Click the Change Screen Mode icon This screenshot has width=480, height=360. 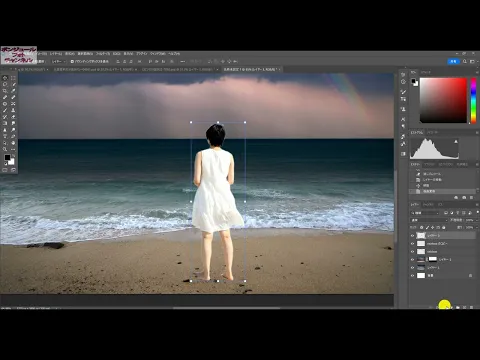pyautogui.click(x=13, y=170)
